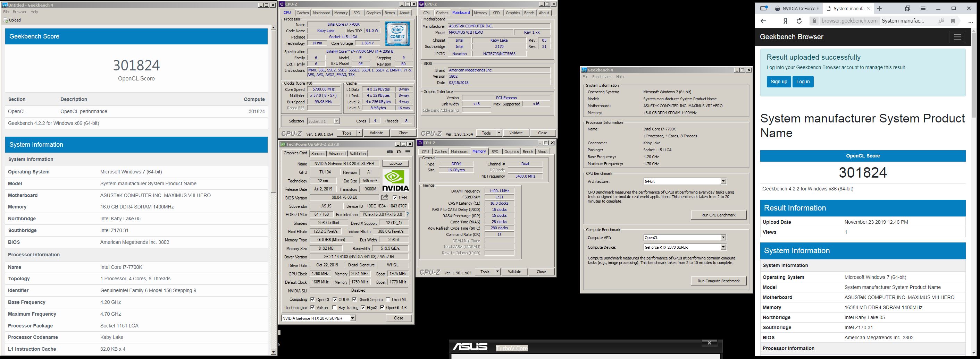The height and width of the screenshot is (359, 980).
Task: Expand the Tools arrow in the CPU-Z Memory window
Action: [x=497, y=272]
